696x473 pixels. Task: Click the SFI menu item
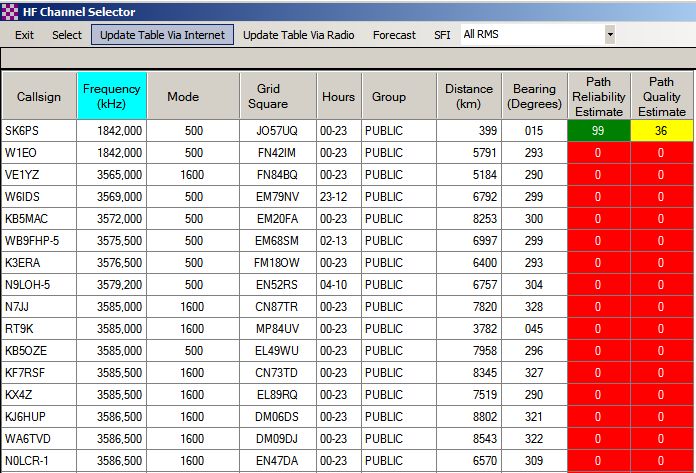pos(442,35)
